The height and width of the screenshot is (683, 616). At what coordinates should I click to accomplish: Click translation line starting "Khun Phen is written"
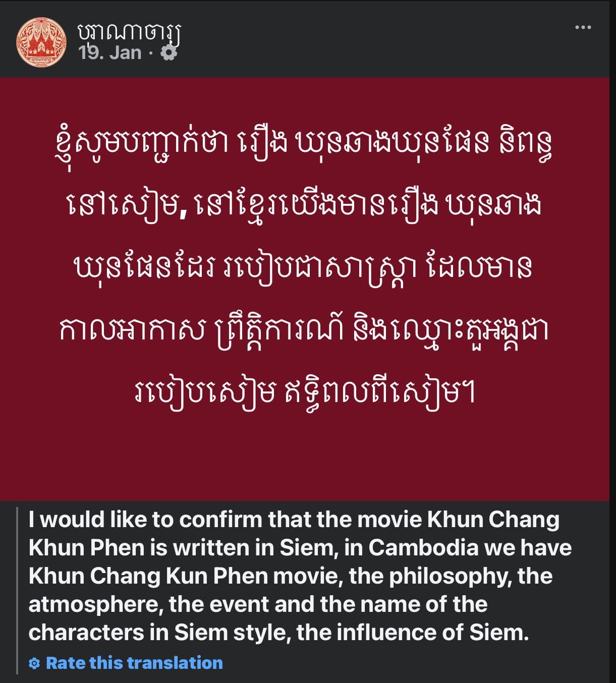point(300,548)
